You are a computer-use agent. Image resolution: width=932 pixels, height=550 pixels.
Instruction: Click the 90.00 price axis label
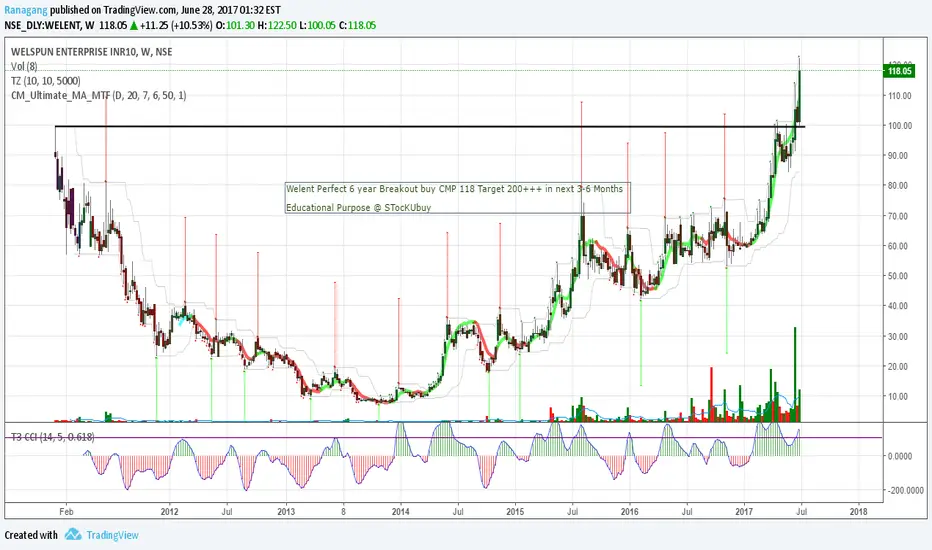tap(898, 155)
